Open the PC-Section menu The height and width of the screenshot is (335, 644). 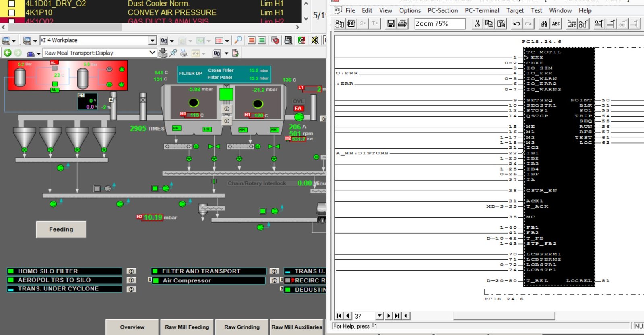pos(442,10)
